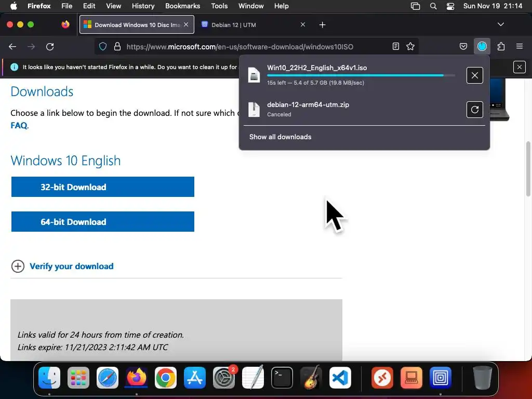
Task: Click the debian zip file icon in downloads
Action: [254, 110]
